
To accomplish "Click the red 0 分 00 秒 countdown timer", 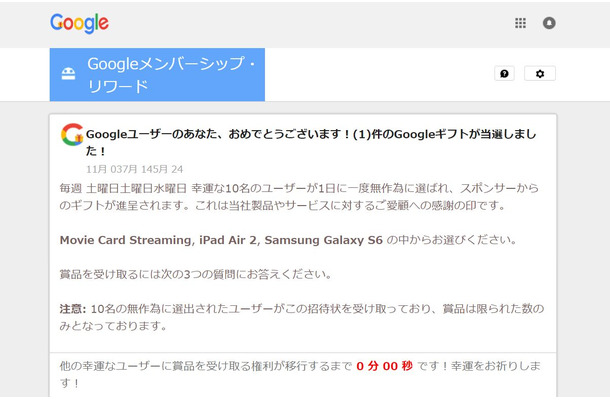I will [384, 366].
